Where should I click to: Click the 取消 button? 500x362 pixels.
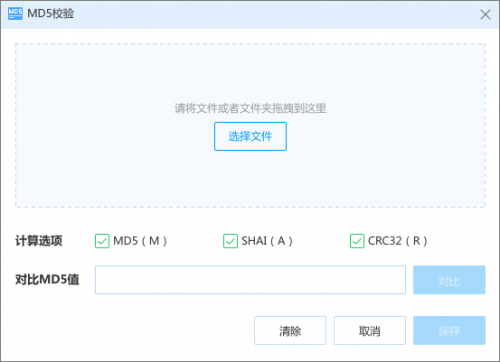pyautogui.click(x=370, y=330)
